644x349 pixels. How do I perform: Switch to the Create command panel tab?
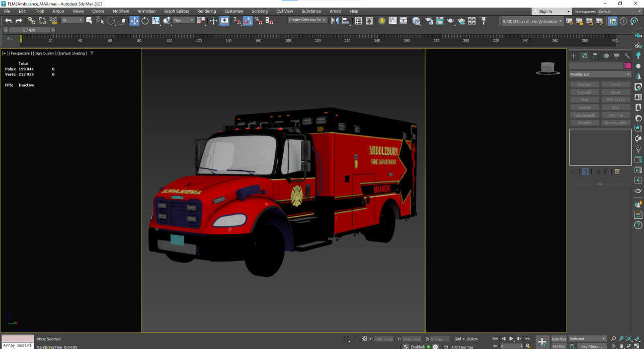click(574, 56)
